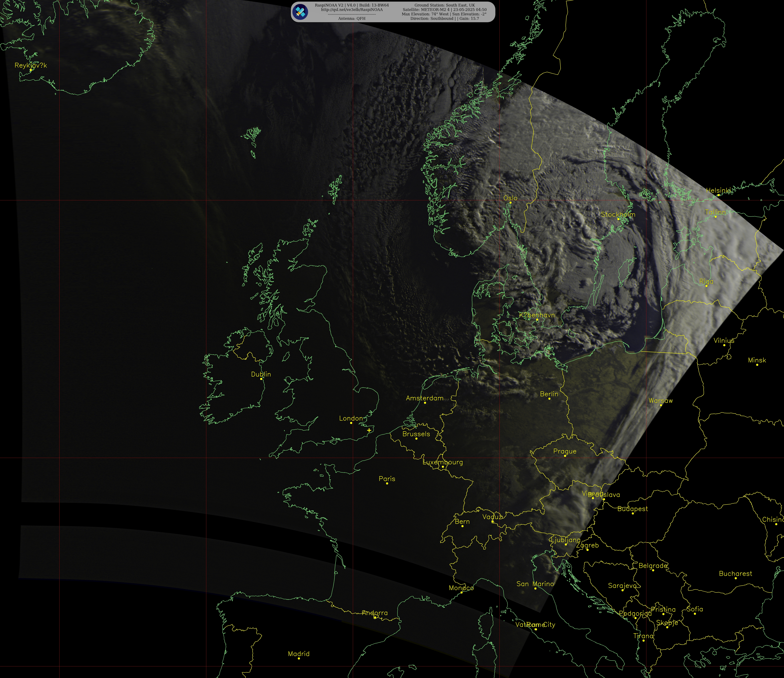The width and height of the screenshot is (784, 678).
Task: Click the Helsinki city label
Action: pyautogui.click(x=719, y=190)
